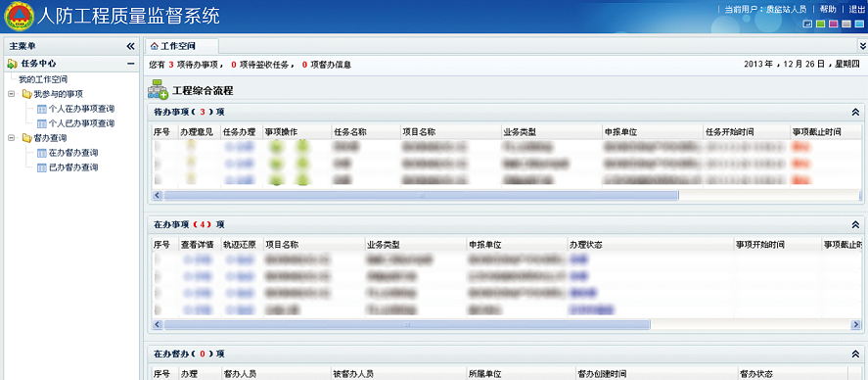Click the system logo emblem
Image resolution: width=868 pixels, height=380 pixels.
coord(18,17)
